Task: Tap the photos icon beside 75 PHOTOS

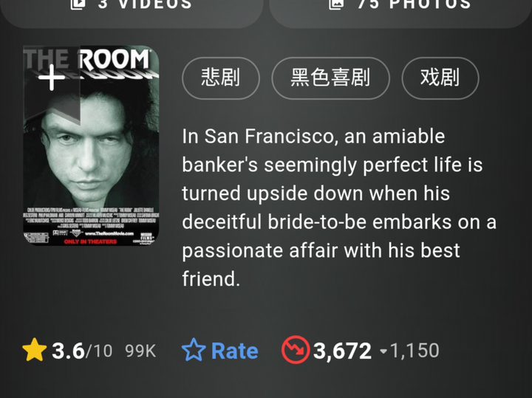Action: pos(336,4)
